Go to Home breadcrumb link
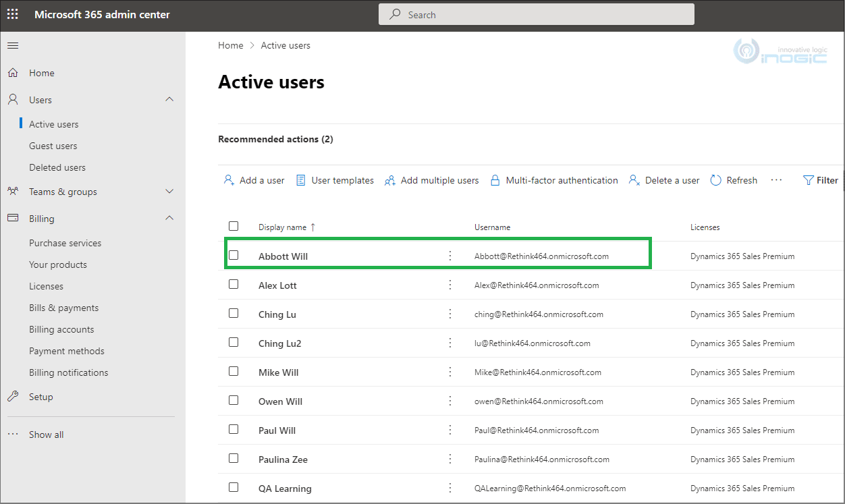 coord(231,45)
